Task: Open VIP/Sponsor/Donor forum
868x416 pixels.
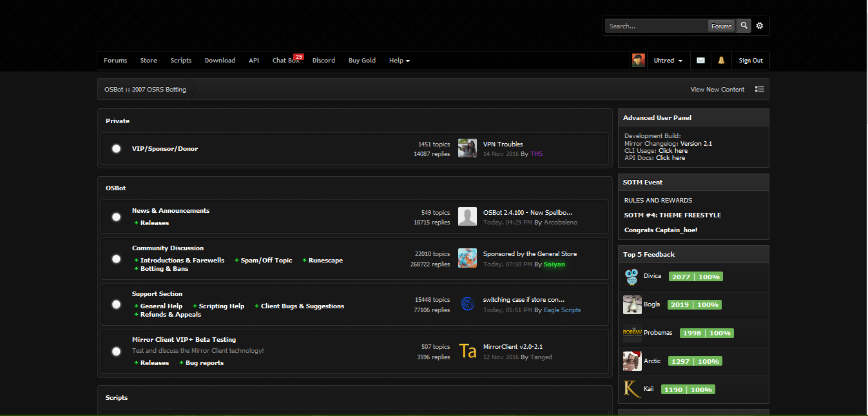Action: [165, 149]
